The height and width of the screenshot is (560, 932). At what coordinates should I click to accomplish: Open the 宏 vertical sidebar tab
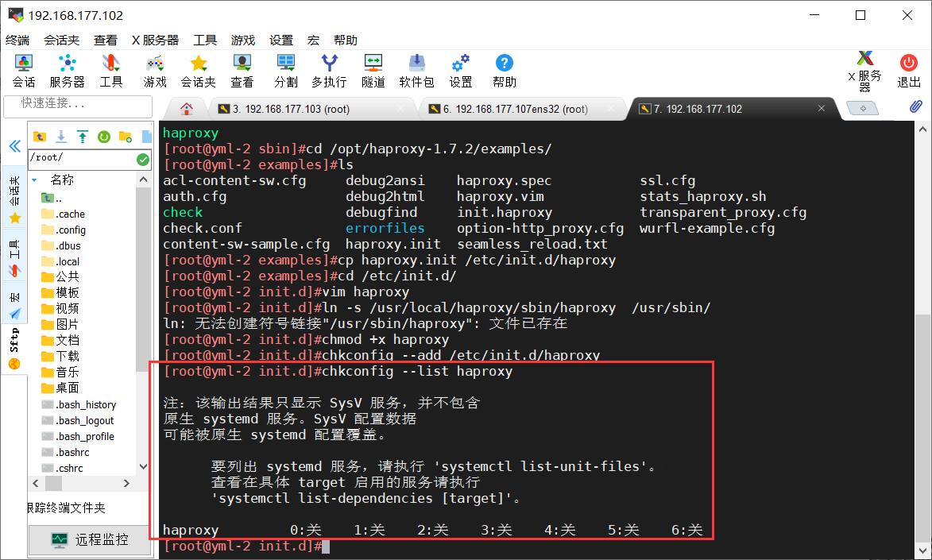tap(15, 303)
